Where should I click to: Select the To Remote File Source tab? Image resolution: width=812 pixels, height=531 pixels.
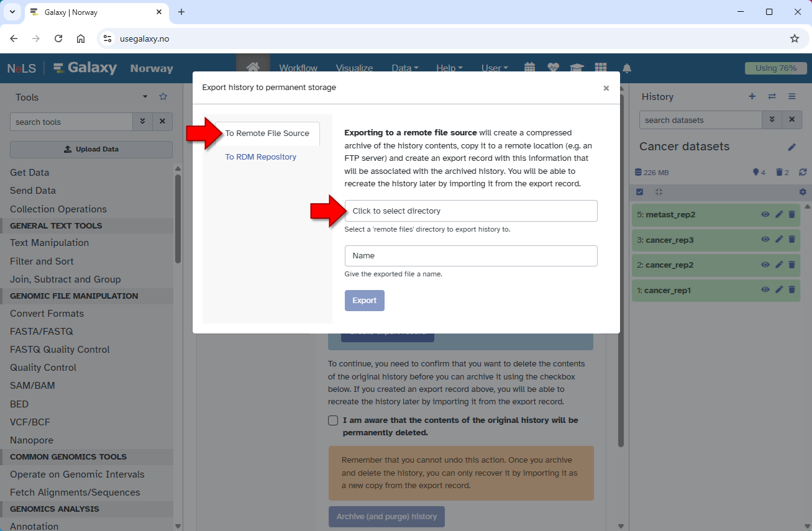267,134
